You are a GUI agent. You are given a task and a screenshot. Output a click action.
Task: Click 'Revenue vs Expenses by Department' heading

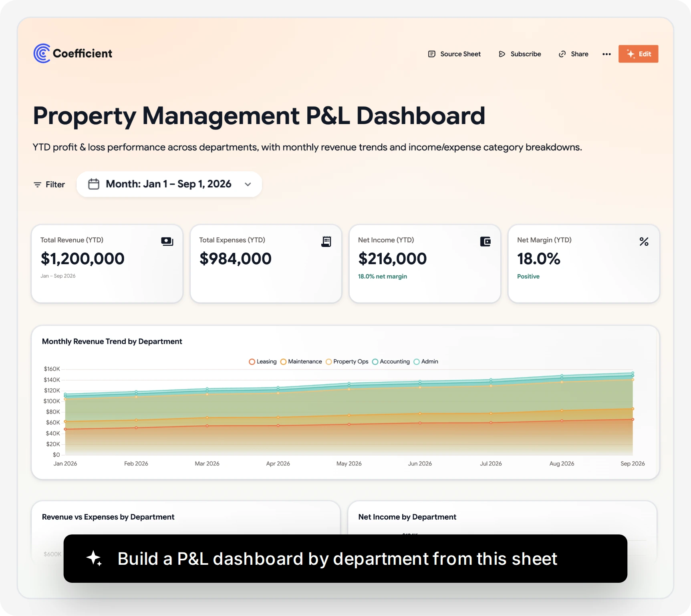(108, 517)
